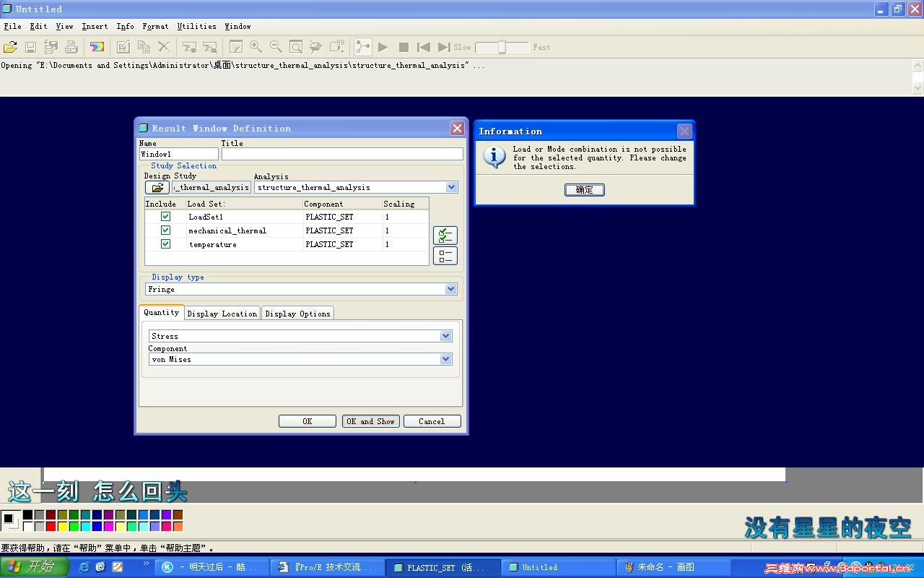The width and height of the screenshot is (924, 578).
Task: Switch to the Pro/E 技术交流 taskbar window
Action: coord(327,567)
